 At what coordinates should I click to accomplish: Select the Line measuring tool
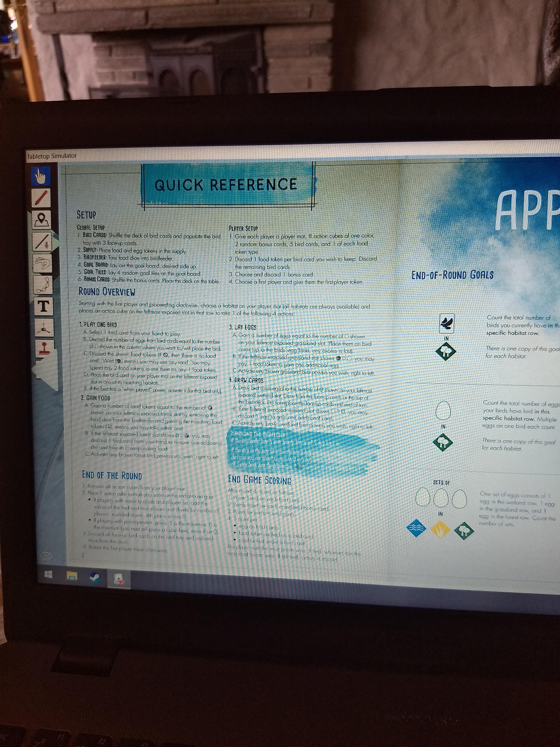tap(43, 241)
